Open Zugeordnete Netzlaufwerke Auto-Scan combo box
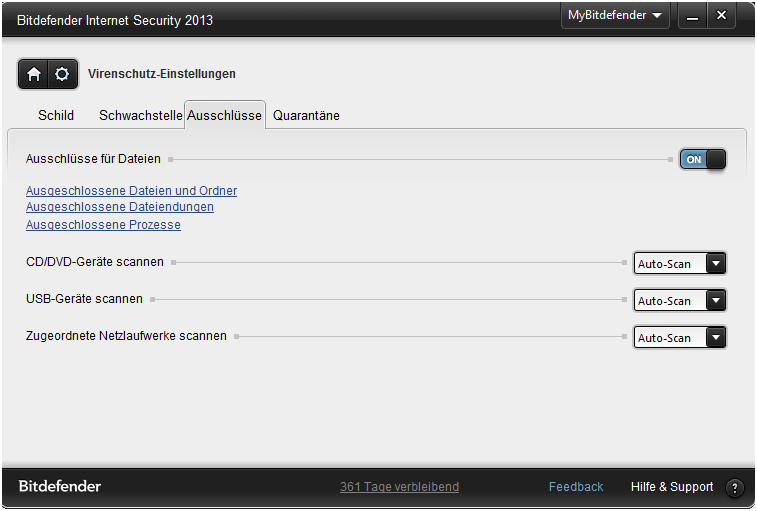 (x=680, y=338)
